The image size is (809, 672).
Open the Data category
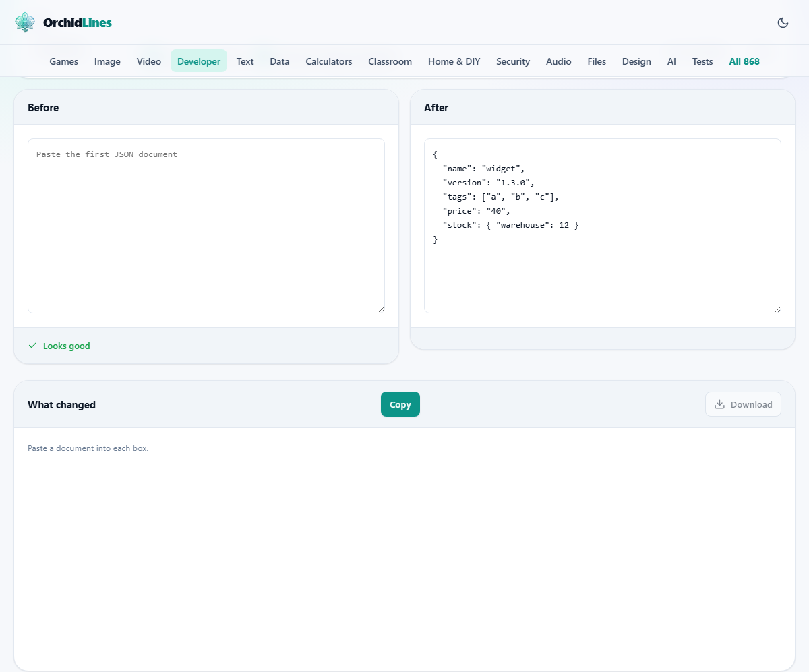coord(280,61)
